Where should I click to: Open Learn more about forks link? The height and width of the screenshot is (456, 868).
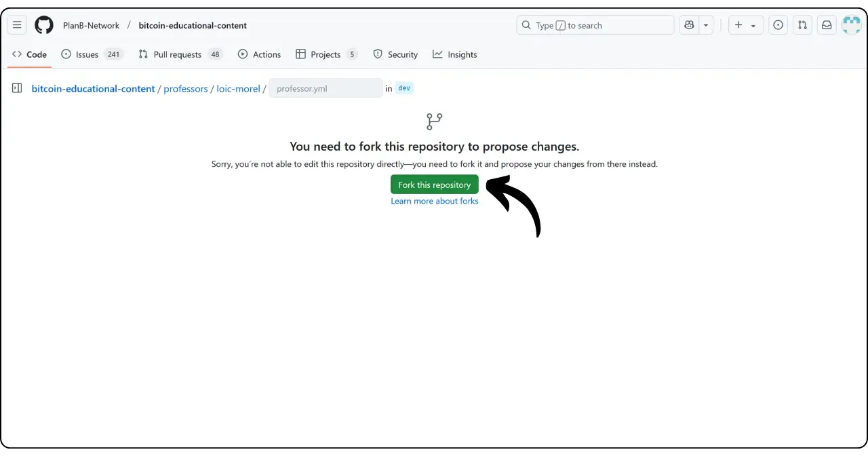(435, 201)
